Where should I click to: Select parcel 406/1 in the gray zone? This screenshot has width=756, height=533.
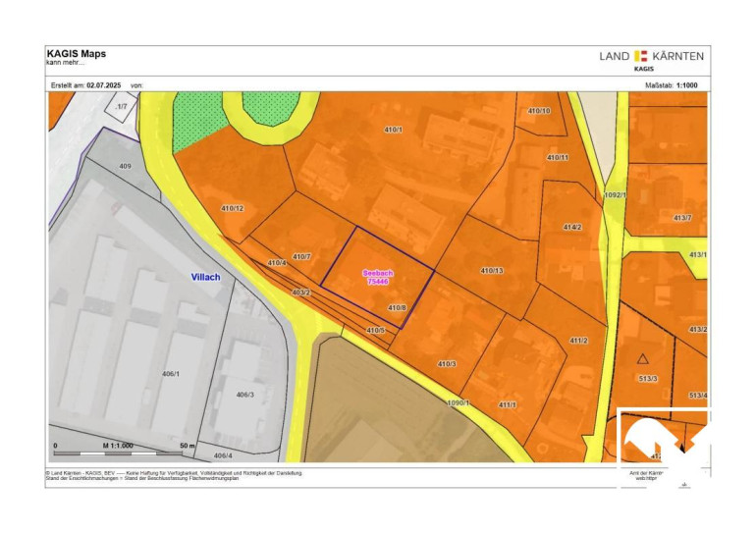coord(174,374)
